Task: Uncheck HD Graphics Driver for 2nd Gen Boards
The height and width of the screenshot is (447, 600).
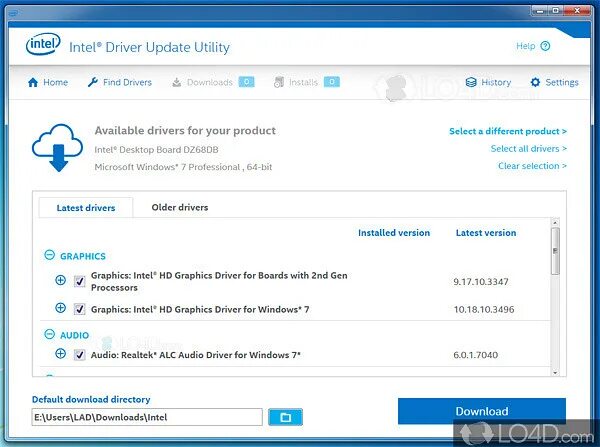Action: (x=80, y=282)
